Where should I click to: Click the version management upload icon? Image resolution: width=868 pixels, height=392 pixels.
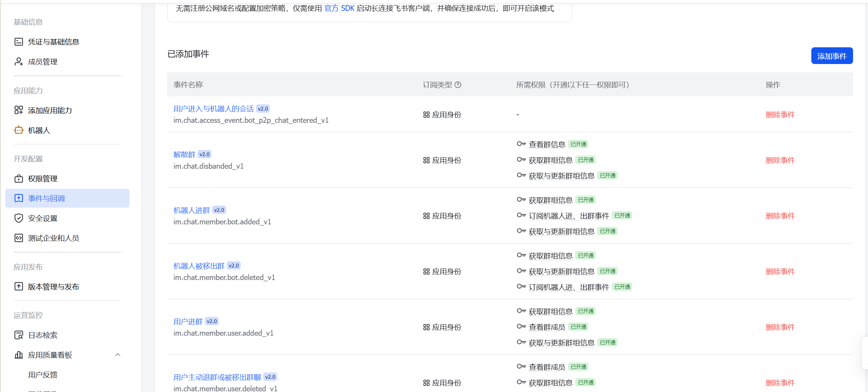(19, 287)
